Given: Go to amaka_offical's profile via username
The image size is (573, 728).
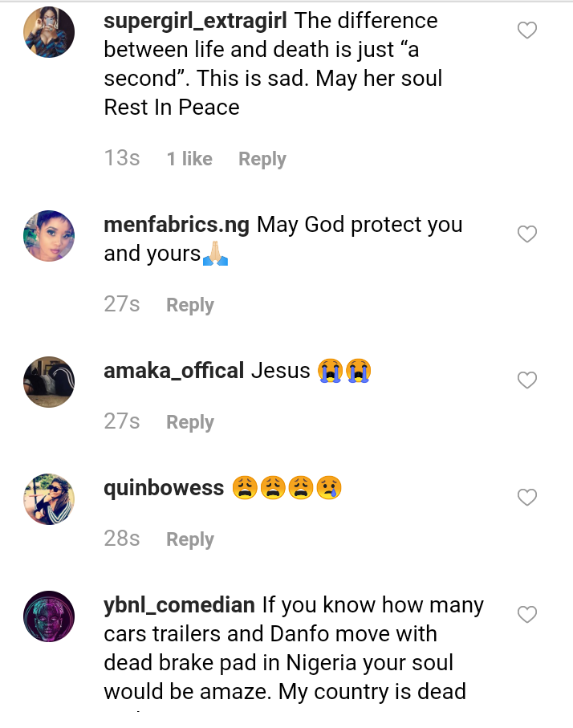Looking at the screenshot, I should tap(173, 371).
